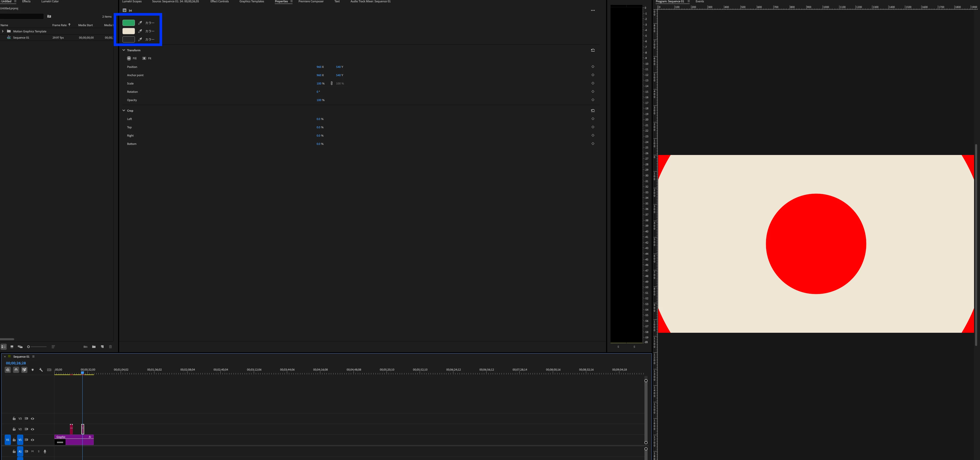Viewport: 980px width, 460px height.
Task: Expand the Motion Graphics Template bin
Action: (3, 31)
